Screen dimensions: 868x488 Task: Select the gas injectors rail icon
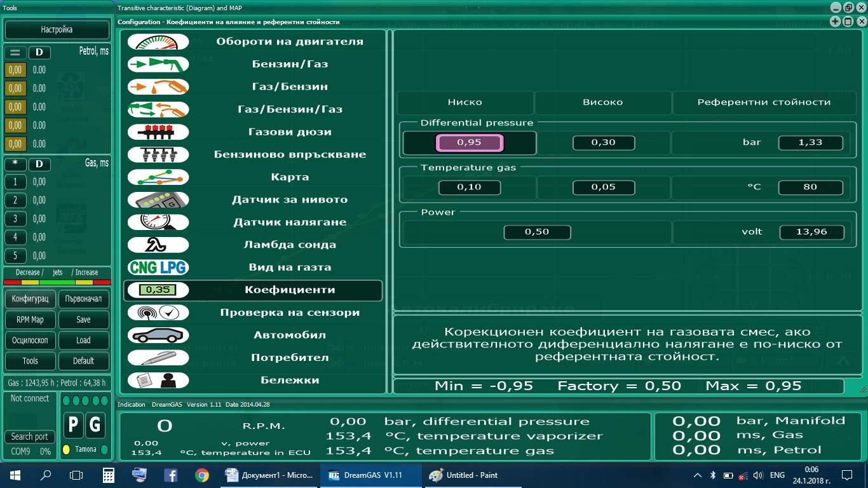coord(158,132)
